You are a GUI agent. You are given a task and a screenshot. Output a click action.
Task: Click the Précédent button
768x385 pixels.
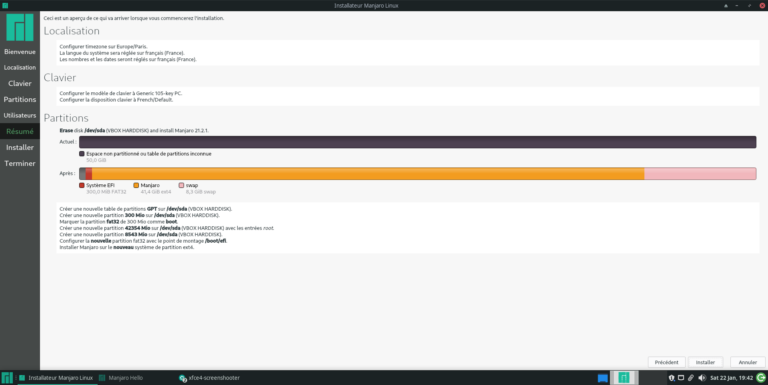point(666,362)
